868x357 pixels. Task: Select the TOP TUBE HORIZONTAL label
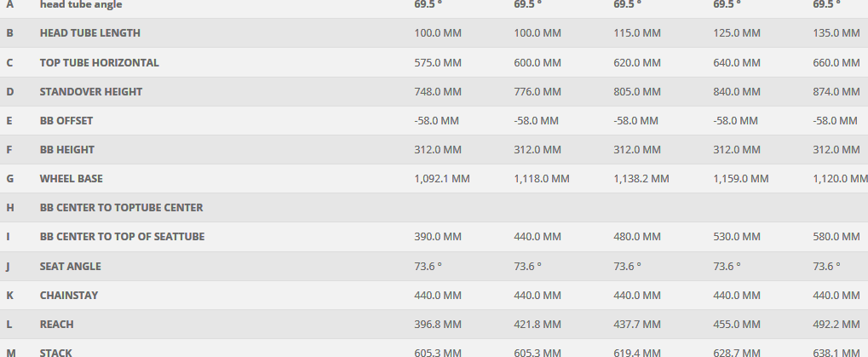tap(99, 63)
